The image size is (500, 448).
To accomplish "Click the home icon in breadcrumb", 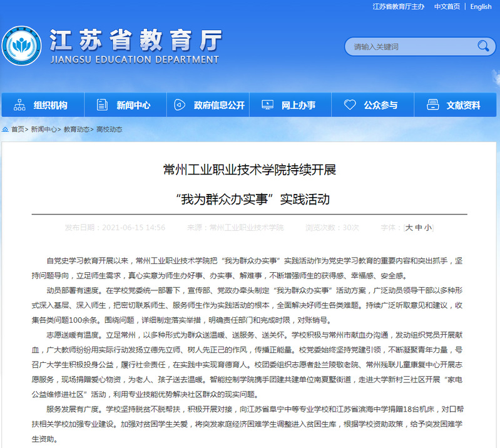I will pos(6,130).
